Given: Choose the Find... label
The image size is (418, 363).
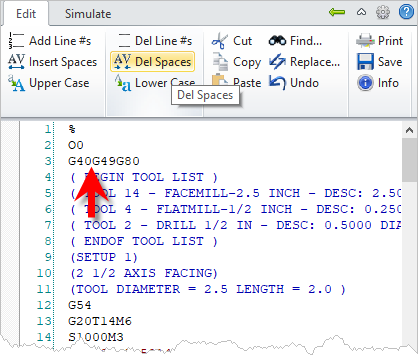Looking at the screenshot, I should (306, 41).
